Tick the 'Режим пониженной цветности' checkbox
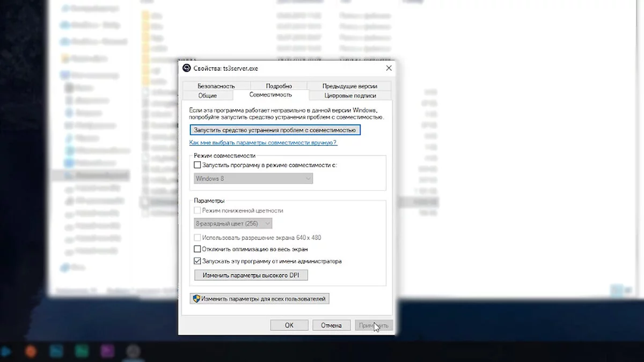644x362 pixels. click(197, 210)
